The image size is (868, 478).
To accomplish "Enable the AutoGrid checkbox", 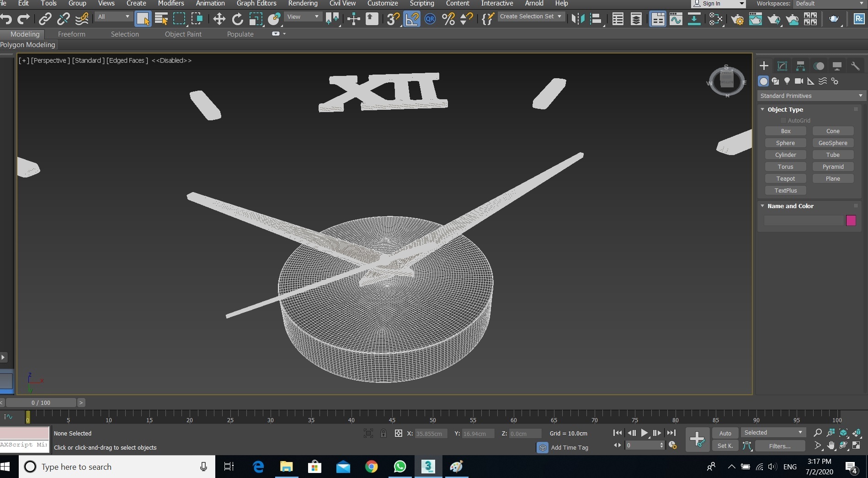I will pyautogui.click(x=783, y=120).
